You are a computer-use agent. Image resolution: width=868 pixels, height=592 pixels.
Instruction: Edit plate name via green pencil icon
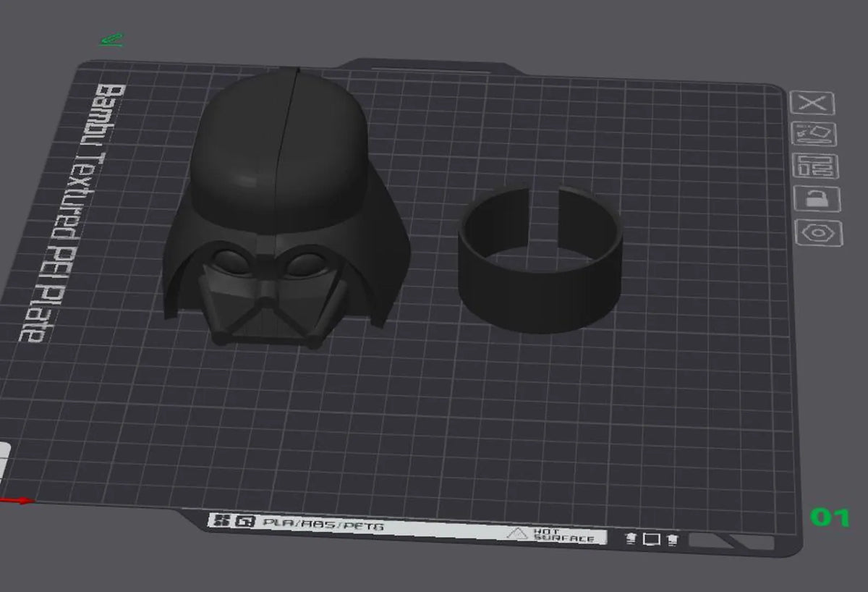[x=112, y=40]
